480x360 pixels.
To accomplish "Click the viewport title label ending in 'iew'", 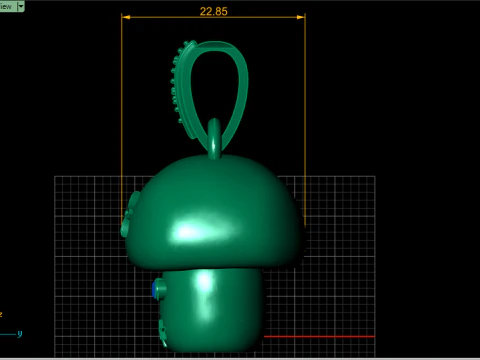I will 6,6.
